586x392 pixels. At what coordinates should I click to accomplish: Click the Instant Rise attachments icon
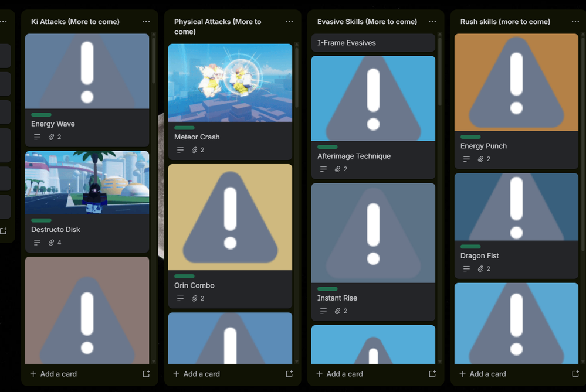[337, 311]
